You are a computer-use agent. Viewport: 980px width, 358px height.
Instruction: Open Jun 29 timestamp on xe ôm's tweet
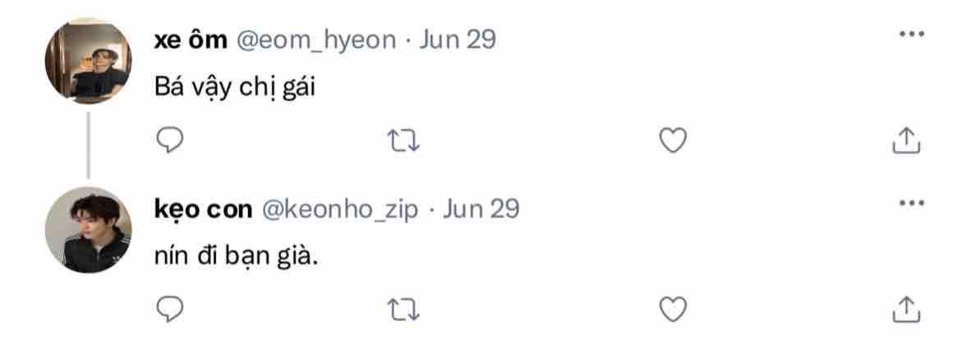tap(458, 40)
